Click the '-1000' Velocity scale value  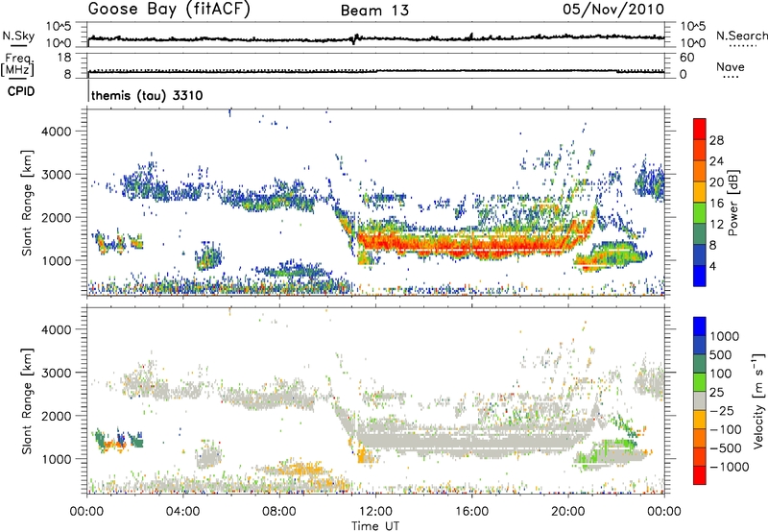730,467
